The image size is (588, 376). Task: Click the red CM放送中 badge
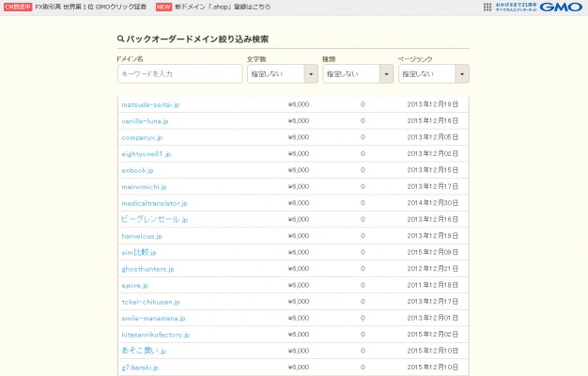[18, 7]
